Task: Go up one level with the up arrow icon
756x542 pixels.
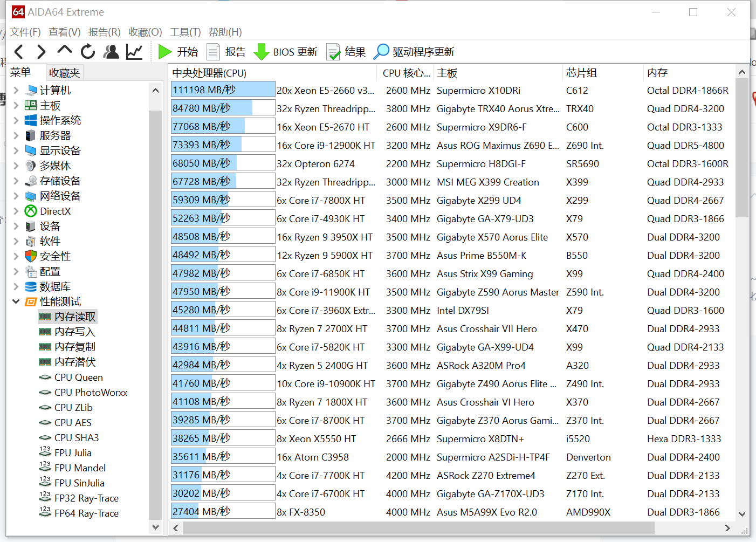Action: tap(65, 51)
